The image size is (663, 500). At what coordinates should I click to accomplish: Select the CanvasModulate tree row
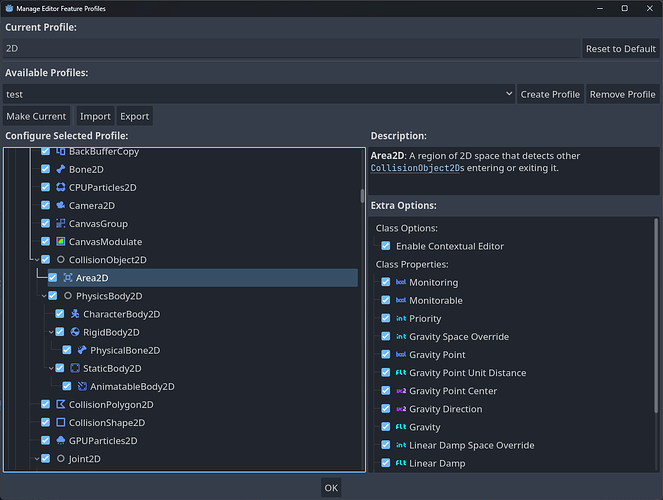click(199, 241)
